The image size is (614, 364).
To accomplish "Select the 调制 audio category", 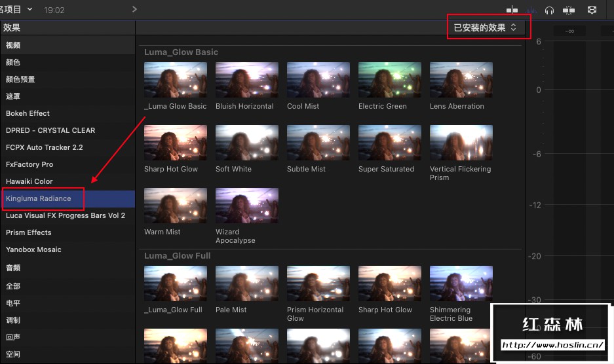I will point(67,320).
